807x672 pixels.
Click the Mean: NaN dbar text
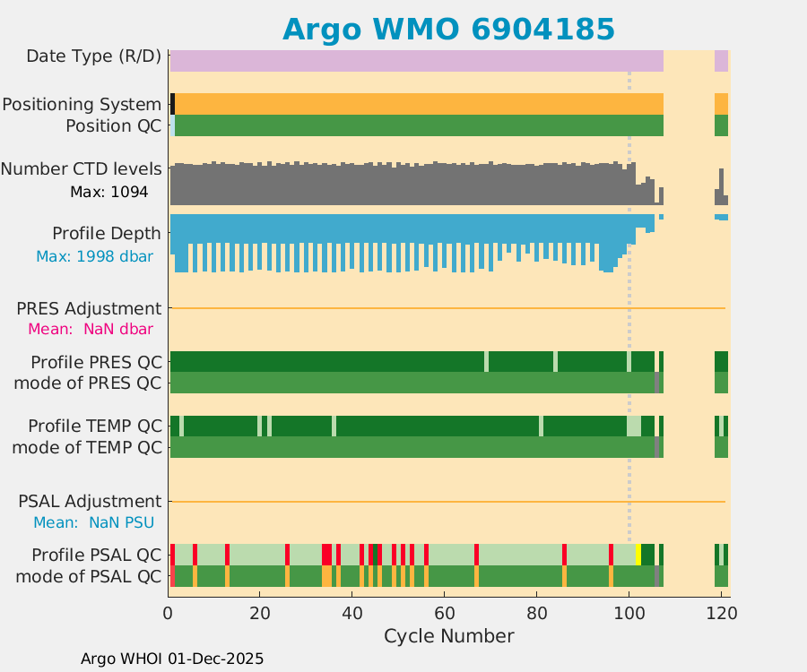pos(91,329)
